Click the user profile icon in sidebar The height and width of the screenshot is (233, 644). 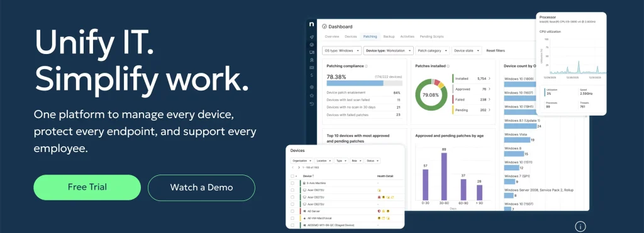pyautogui.click(x=312, y=60)
